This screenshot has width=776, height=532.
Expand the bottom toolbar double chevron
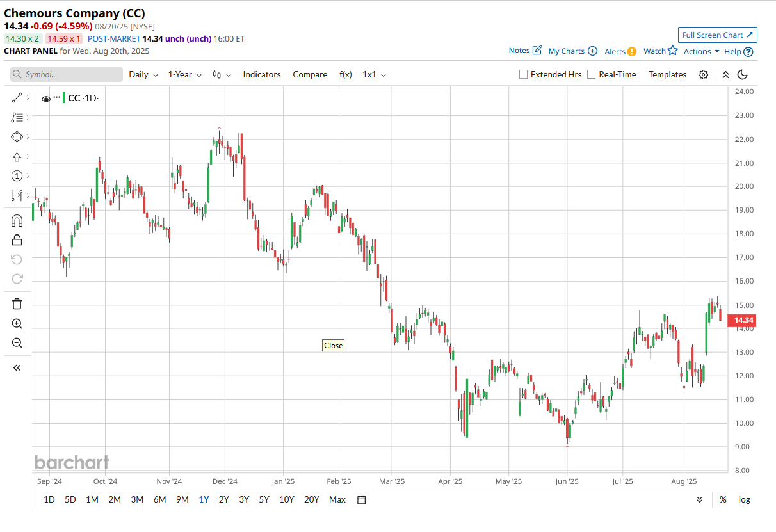(x=700, y=500)
